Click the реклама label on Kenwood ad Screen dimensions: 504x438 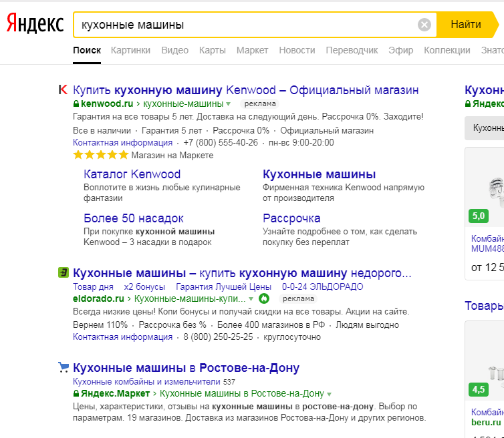pyautogui.click(x=260, y=103)
